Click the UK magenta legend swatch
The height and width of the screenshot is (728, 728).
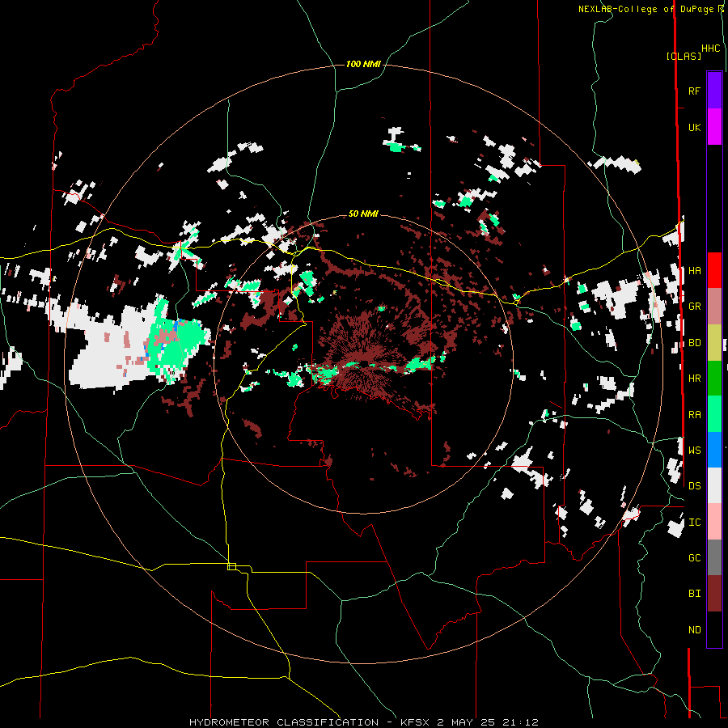click(x=714, y=127)
